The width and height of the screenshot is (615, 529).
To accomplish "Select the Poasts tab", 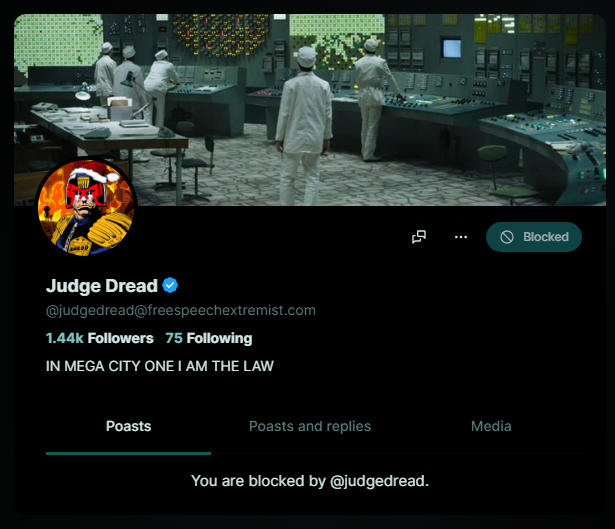I will pyautogui.click(x=128, y=426).
